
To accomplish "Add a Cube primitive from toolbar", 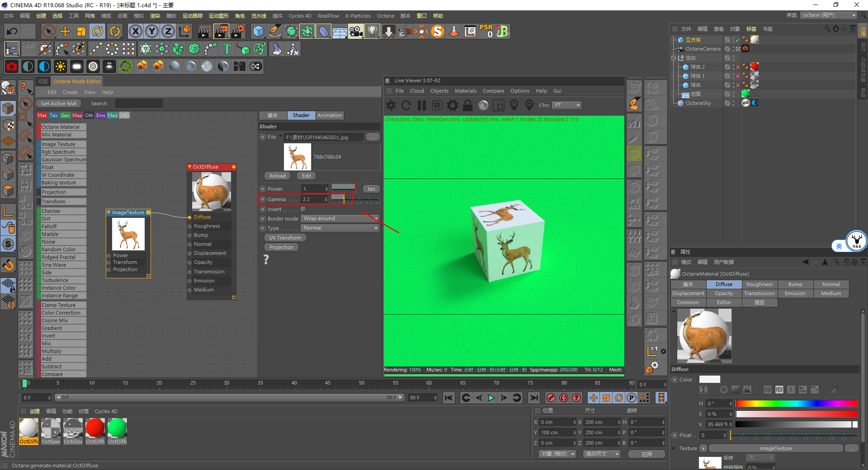I will 258,31.
